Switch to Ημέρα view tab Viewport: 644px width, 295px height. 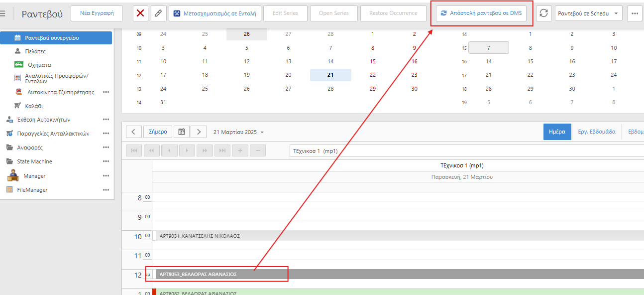pos(557,132)
